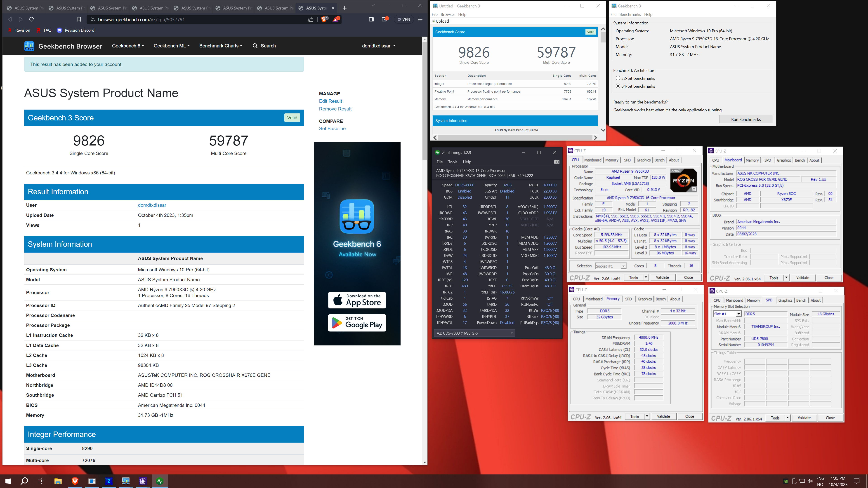Open the Slot #1 dropdown in CPU-Z SPD
Image resolution: width=868 pixels, height=488 pixels.
[x=727, y=314]
